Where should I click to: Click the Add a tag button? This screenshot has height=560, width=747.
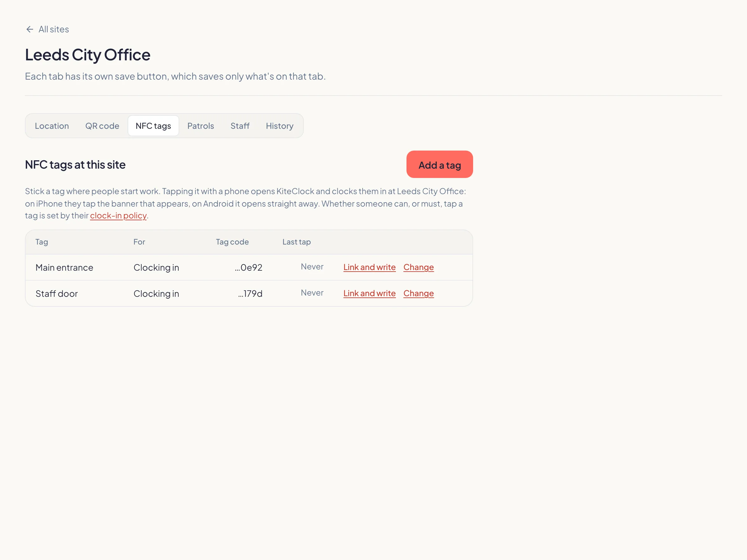[439, 164]
